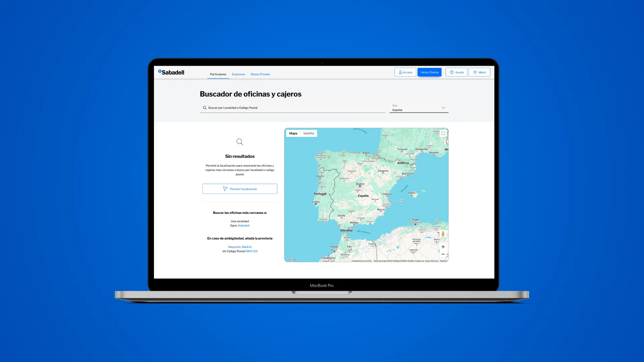This screenshot has width=644, height=362.
Task: Open the hamburger Menú button
Action: [x=479, y=72]
